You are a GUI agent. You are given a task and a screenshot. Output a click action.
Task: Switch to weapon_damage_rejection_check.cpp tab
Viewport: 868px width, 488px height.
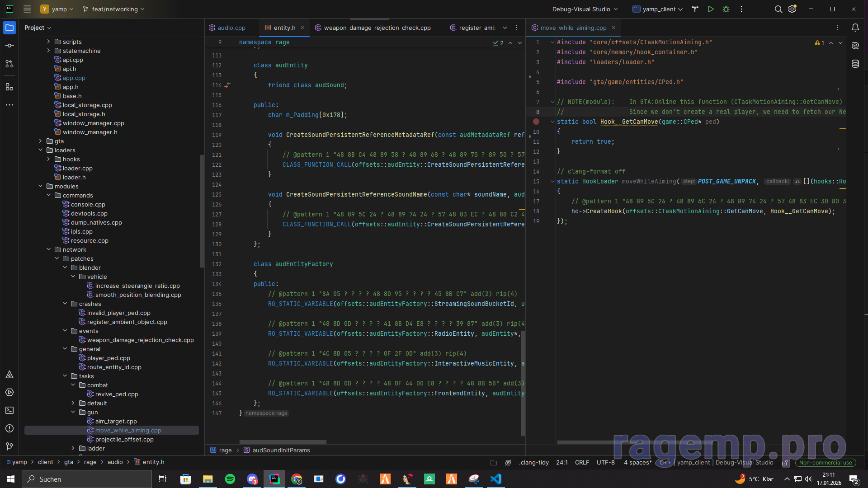[377, 28]
